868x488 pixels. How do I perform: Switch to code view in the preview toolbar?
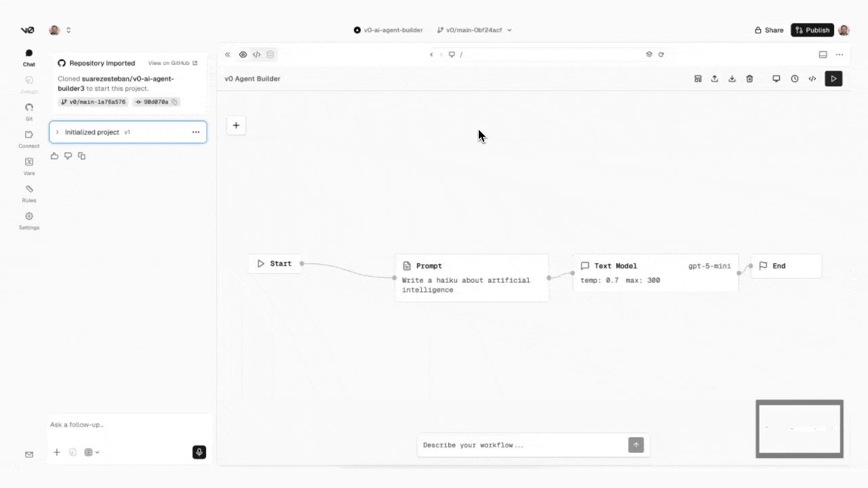click(x=256, y=54)
